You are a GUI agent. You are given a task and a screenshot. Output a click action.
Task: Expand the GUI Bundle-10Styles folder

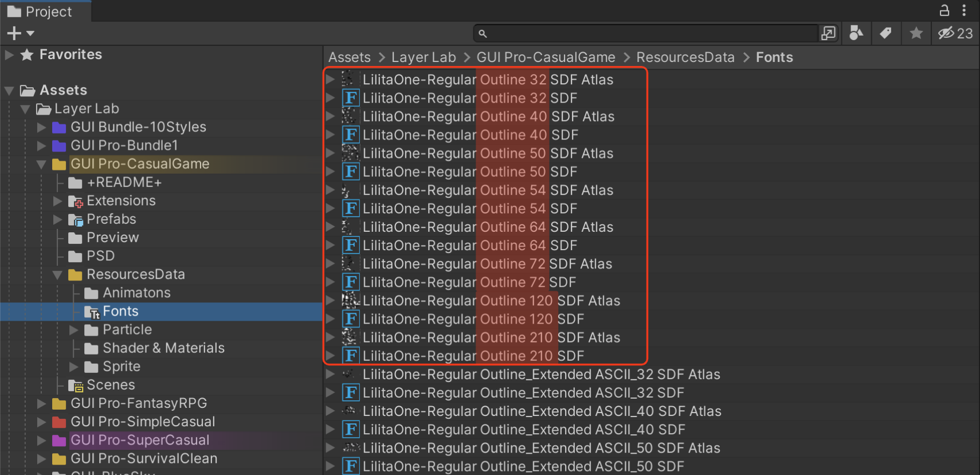(41, 127)
